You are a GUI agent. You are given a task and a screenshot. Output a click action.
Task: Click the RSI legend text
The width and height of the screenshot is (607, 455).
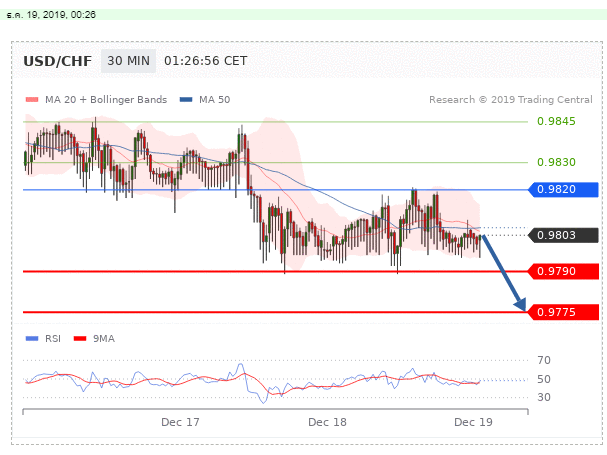tap(53, 338)
